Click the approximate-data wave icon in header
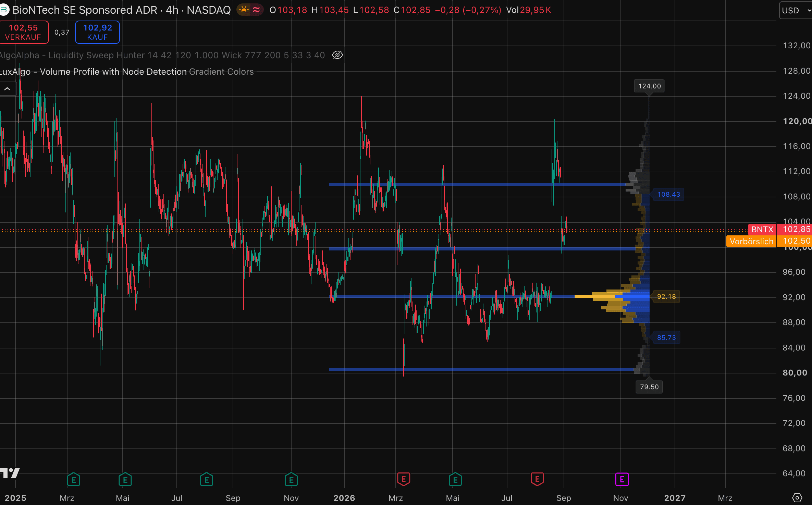This screenshot has height=505, width=812. (256, 10)
